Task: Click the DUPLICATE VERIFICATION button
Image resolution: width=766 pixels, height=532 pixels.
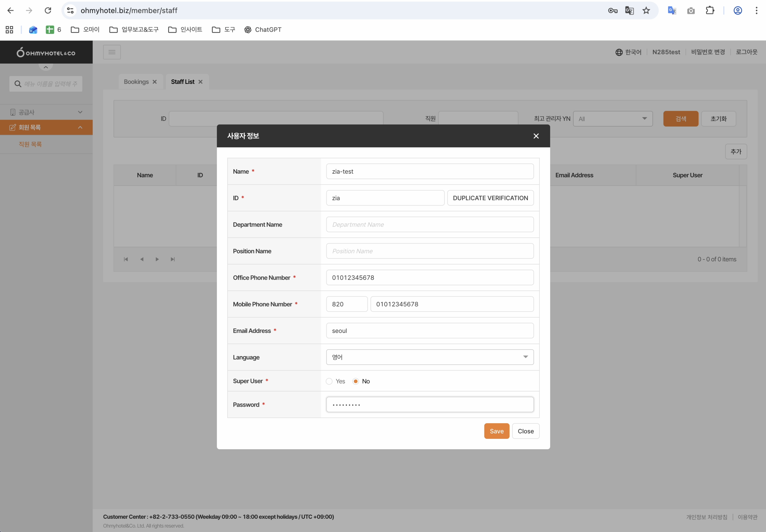Action: tap(490, 198)
